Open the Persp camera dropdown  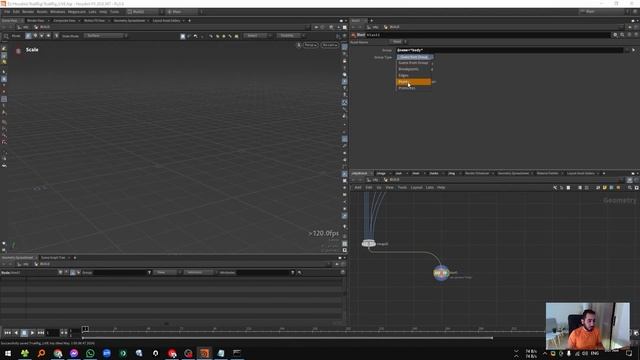pos(310,45)
